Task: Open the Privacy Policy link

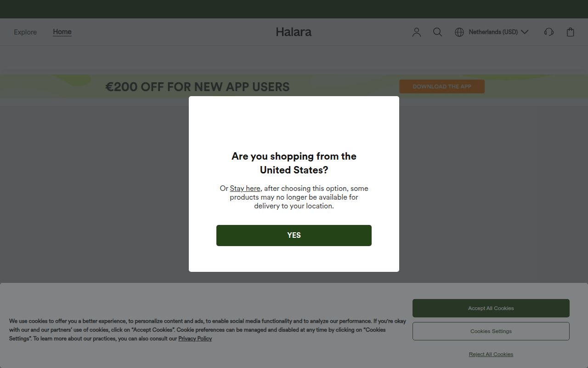Action: 195,339
